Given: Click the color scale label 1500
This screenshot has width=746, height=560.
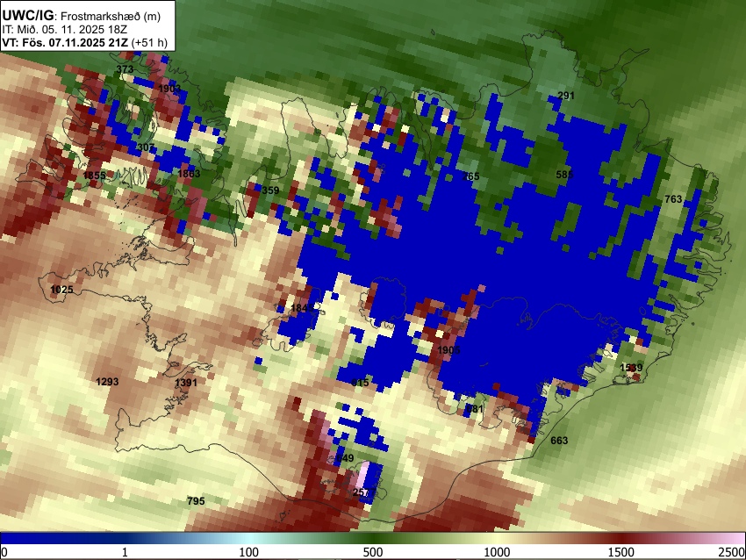Looking at the screenshot, I should tap(621, 552).
